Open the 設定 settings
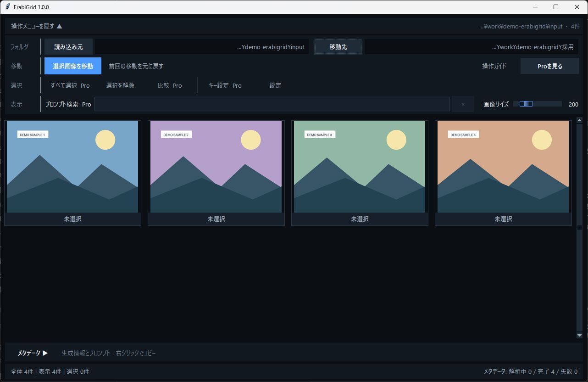The image size is (588, 382). click(x=275, y=85)
